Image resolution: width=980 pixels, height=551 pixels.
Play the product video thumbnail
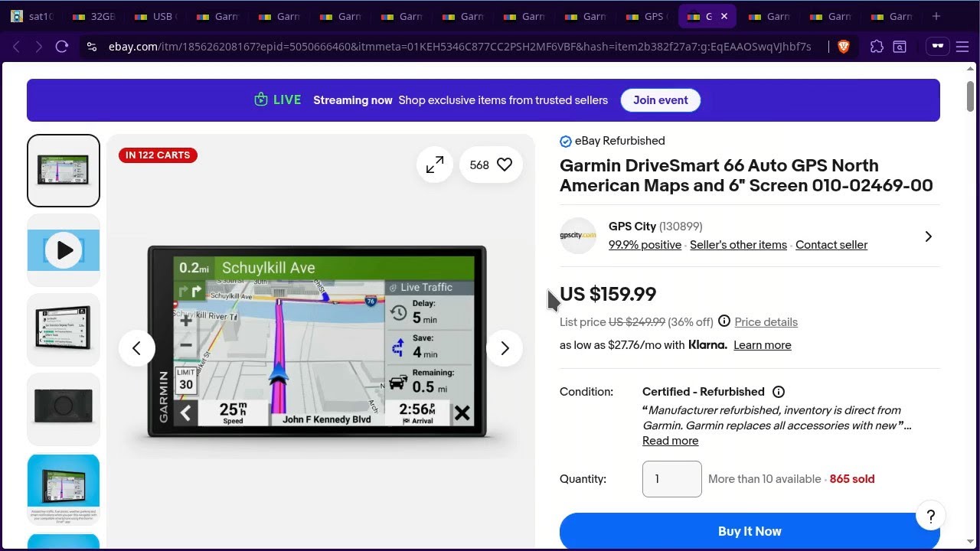64,250
